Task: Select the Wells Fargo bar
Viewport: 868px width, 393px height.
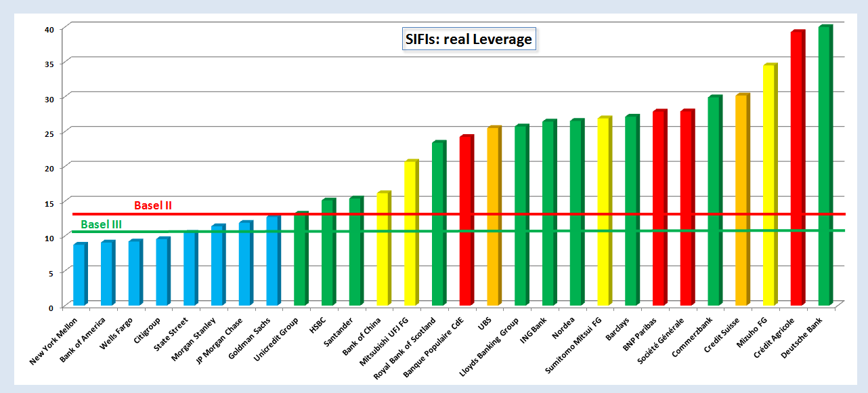Action: (135, 272)
